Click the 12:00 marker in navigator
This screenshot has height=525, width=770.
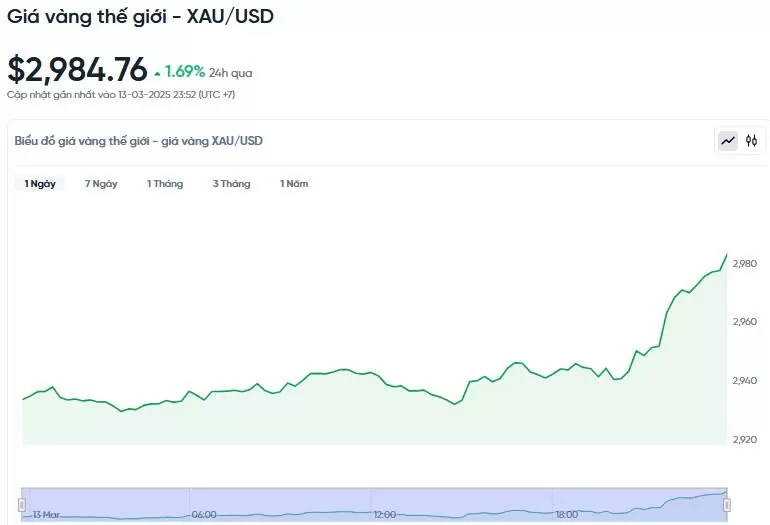pyautogui.click(x=385, y=514)
